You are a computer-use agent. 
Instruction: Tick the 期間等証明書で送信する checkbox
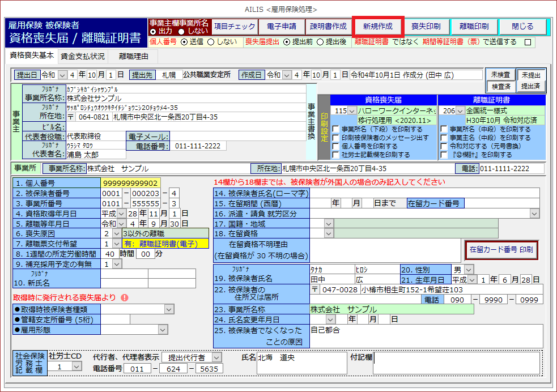point(528,42)
